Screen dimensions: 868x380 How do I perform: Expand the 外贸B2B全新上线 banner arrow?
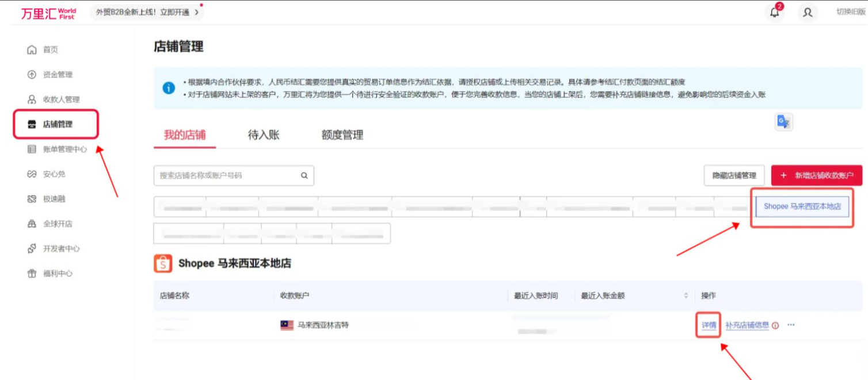tap(196, 12)
